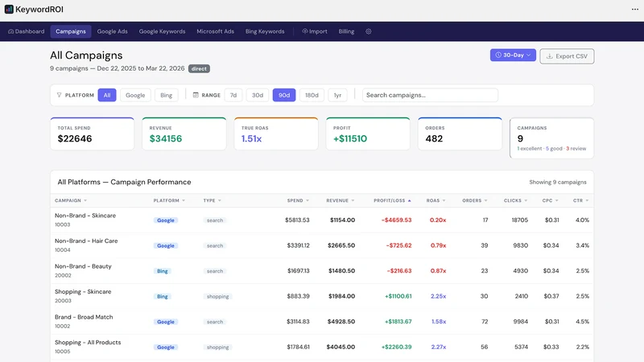The height and width of the screenshot is (362, 644).
Task: Click the 9830 clicks value
Action: [520, 246]
